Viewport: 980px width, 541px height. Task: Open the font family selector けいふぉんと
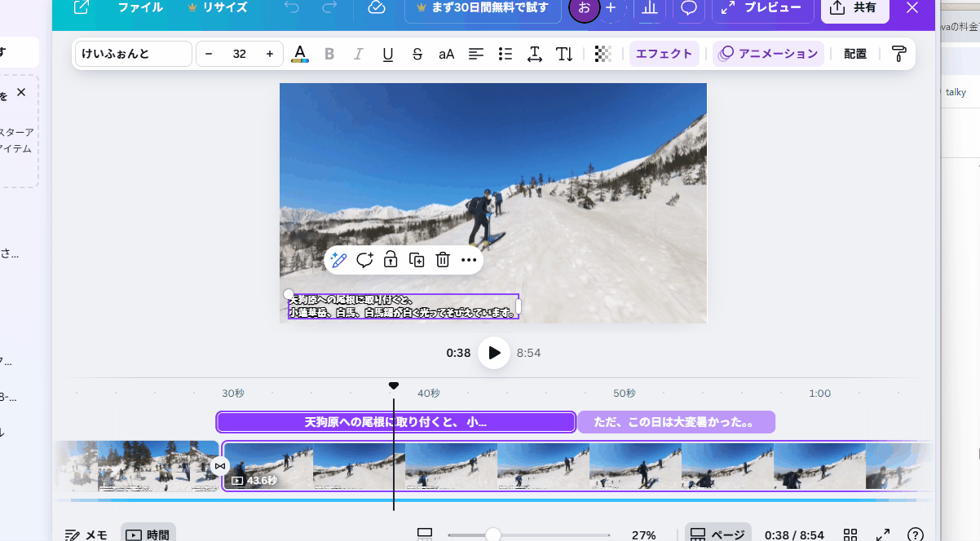[134, 54]
